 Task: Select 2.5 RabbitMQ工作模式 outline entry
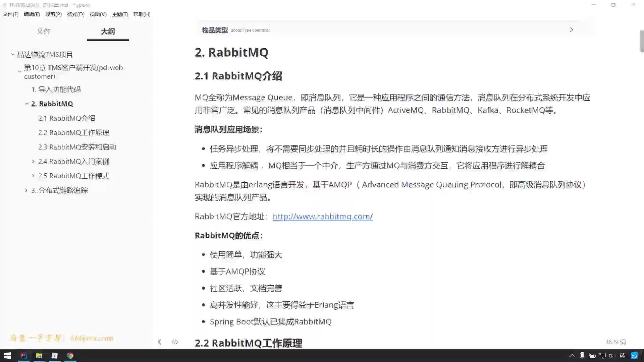pyautogui.click(x=74, y=176)
